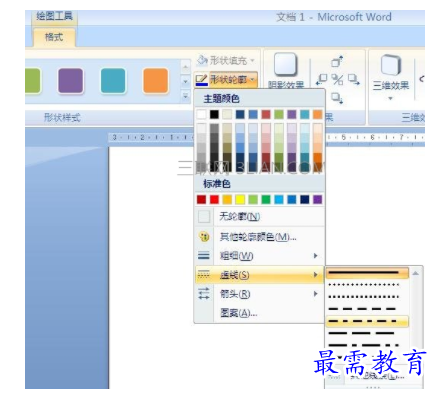Pick aqua in theme colors top row

(x=305, y=114)
